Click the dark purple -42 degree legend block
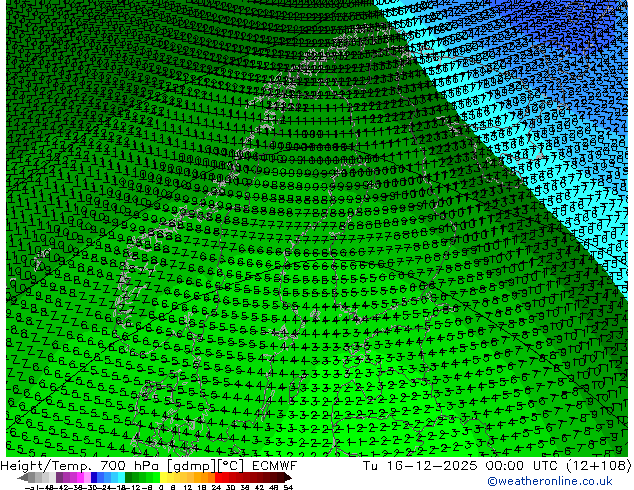Screen dimensions: 634x490 [x=59, y=477]
